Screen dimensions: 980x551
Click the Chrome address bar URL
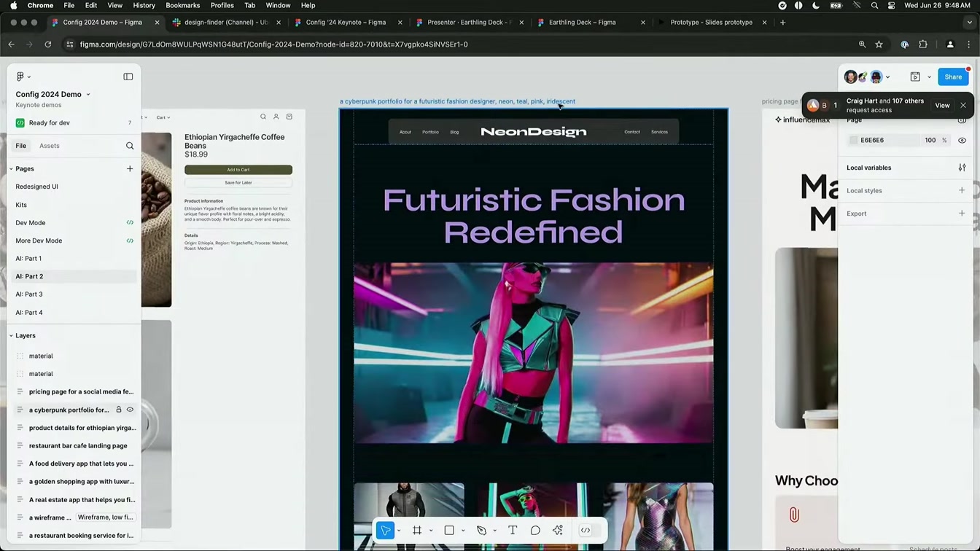pos(273,44)
